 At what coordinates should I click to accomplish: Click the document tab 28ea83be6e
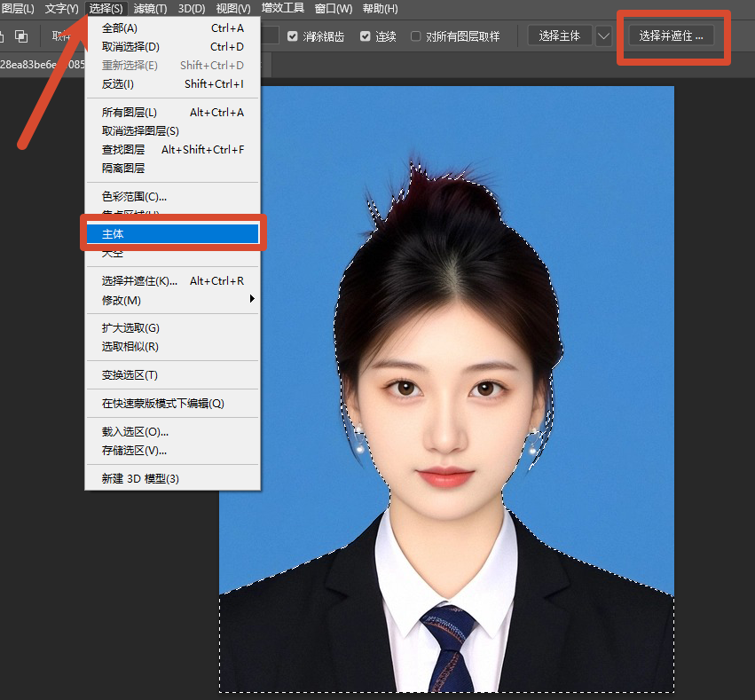[x=42, y=65]
